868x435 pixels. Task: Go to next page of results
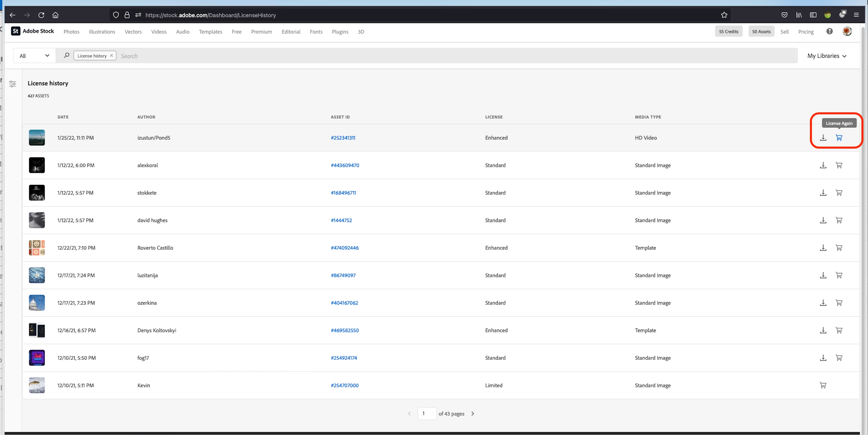click(472, 414)
